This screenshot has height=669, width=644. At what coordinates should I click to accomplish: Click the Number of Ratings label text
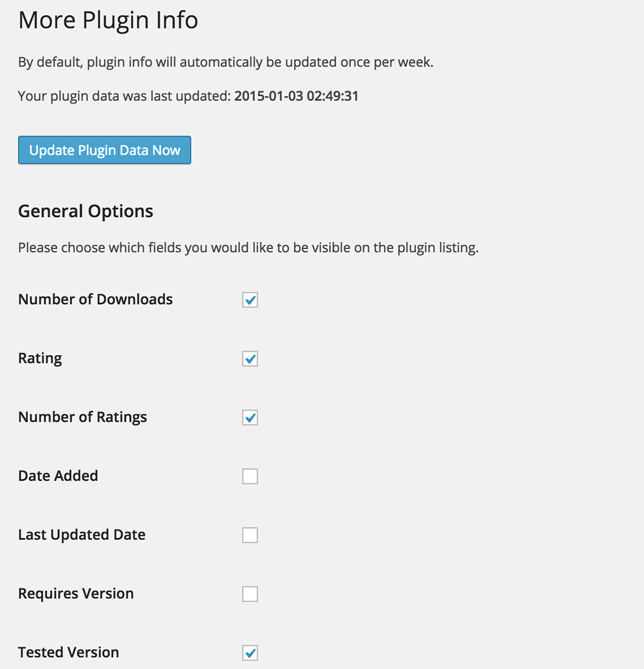pos(82,417)
